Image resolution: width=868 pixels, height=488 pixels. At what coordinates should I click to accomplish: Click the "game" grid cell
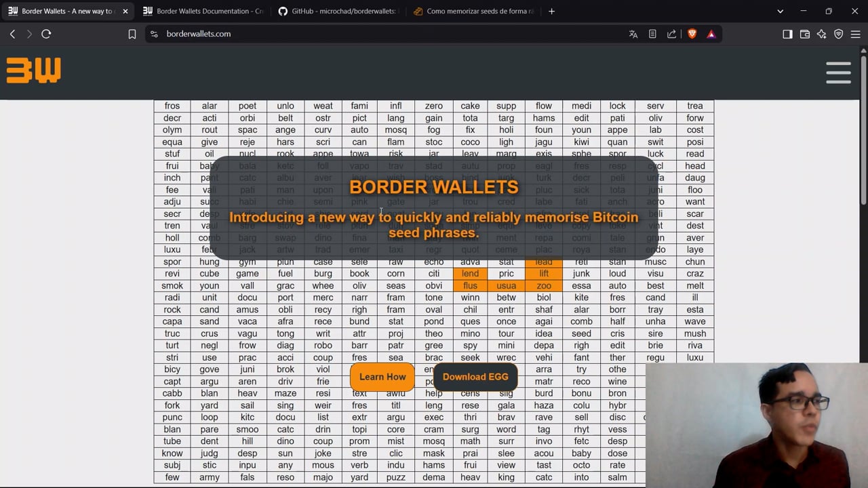coord(248,274)
